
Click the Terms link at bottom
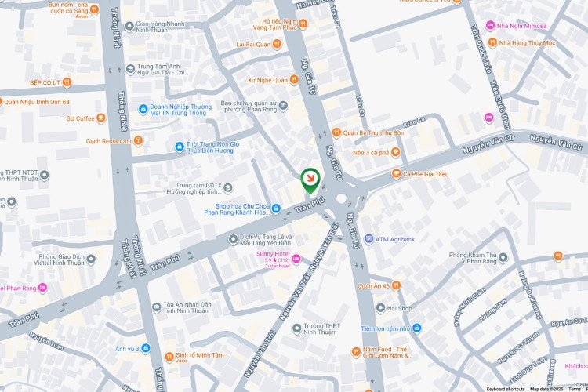(575, 389)
